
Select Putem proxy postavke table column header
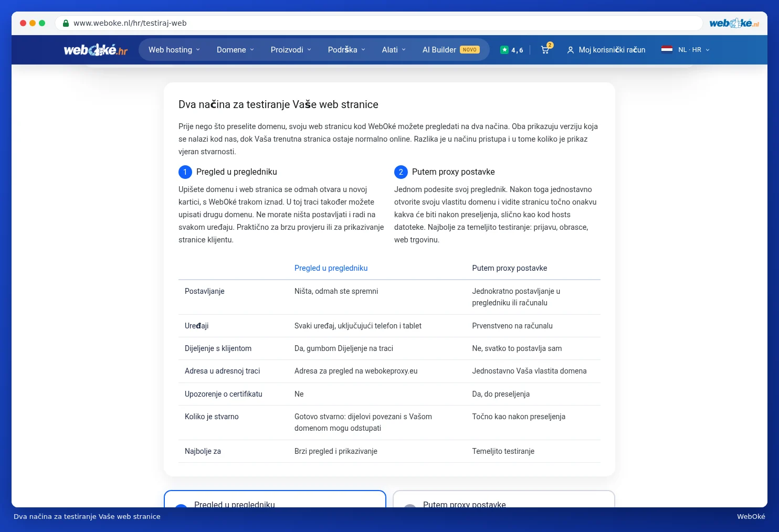click(x=509, y=268)
